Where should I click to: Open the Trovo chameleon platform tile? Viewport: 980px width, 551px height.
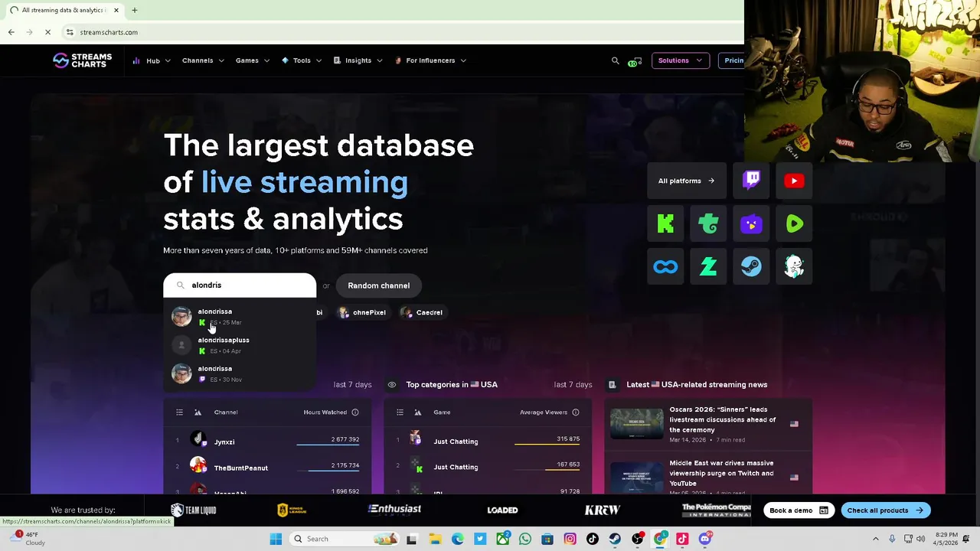(x=708, y=223)
